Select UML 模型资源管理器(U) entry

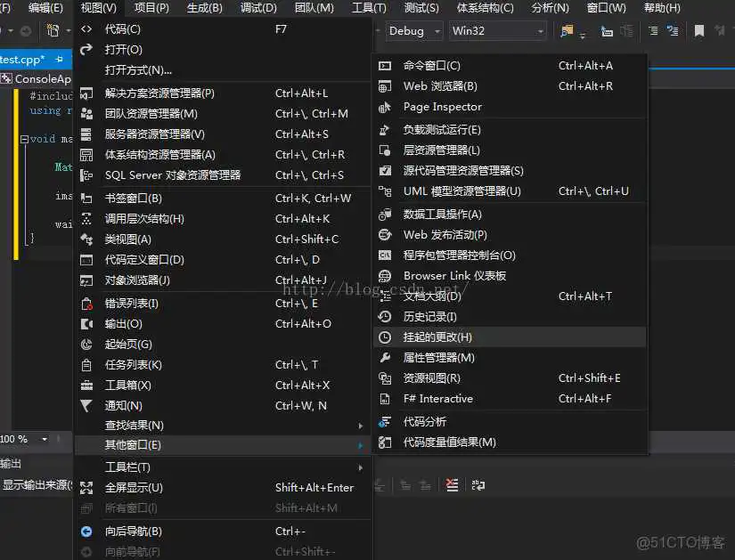510,191
